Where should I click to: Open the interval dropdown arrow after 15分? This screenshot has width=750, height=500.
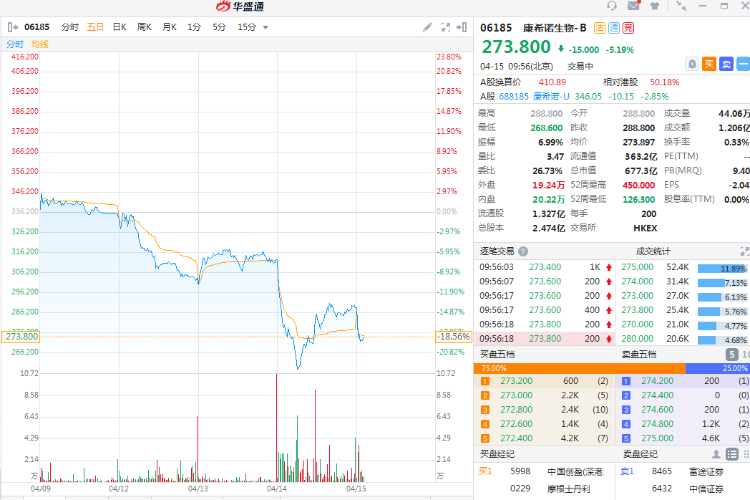coord(265,28)
